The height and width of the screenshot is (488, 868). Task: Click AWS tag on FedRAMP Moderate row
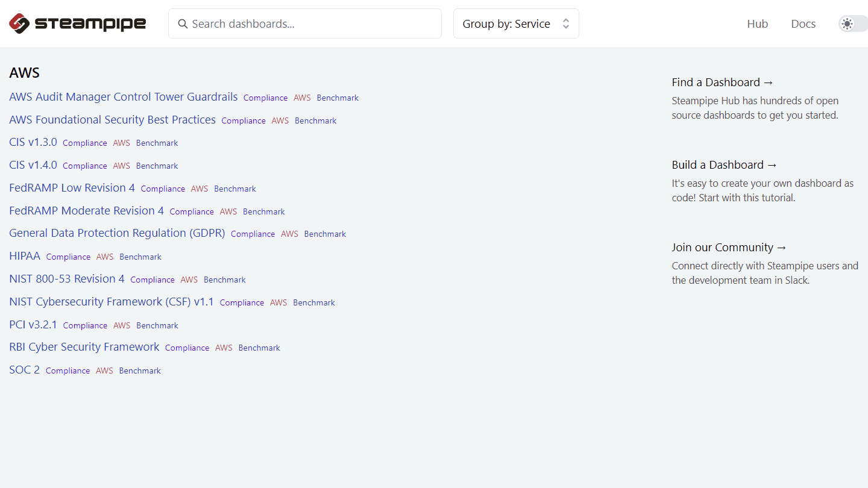(x=228, y=211)
